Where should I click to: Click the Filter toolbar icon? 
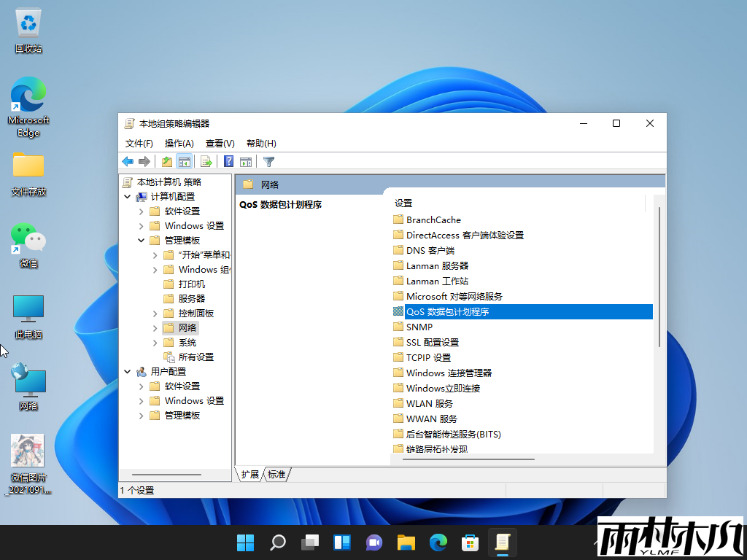tap(268, 161)
